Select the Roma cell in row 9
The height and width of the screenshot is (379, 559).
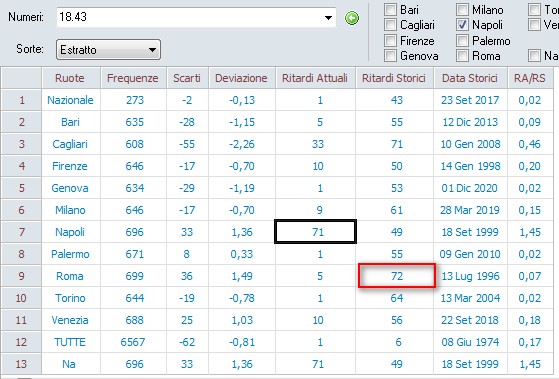[71, 276]
